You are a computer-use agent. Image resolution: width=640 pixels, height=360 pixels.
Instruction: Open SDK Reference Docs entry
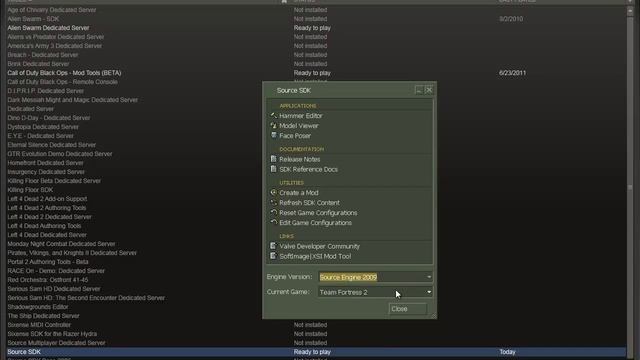(x=309, y=169)
